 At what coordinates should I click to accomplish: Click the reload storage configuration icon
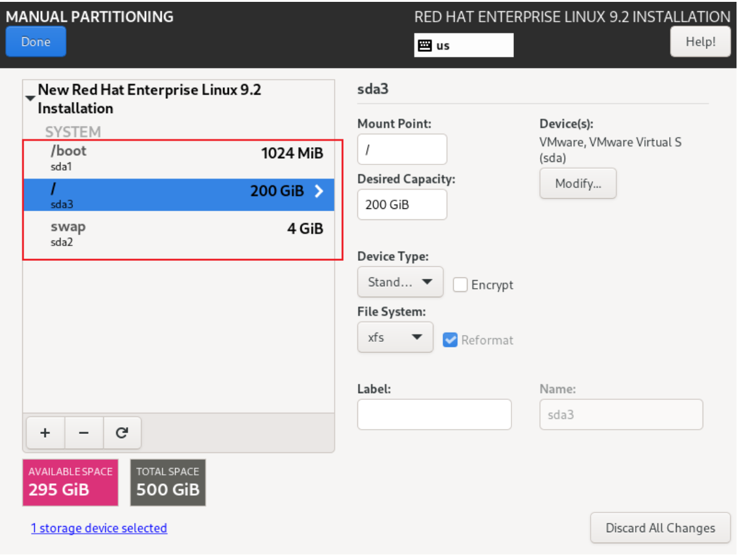click(x=122, y=433)
